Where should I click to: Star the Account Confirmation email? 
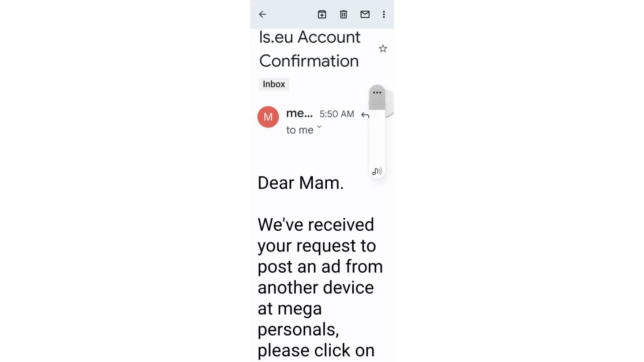click(383, 49)
